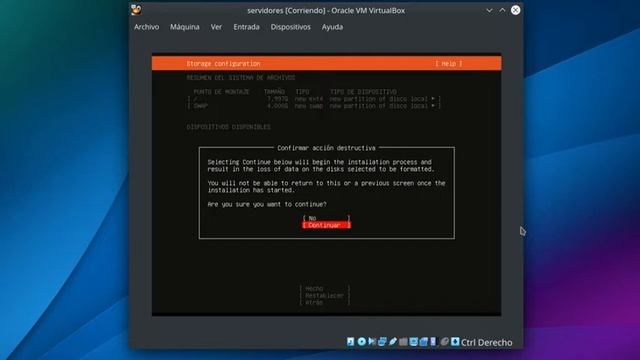This screenshot has width=640, height=360.
Task: Click the dimmed Hecho button
Action: pyautogui.click(x=324, y=289)
